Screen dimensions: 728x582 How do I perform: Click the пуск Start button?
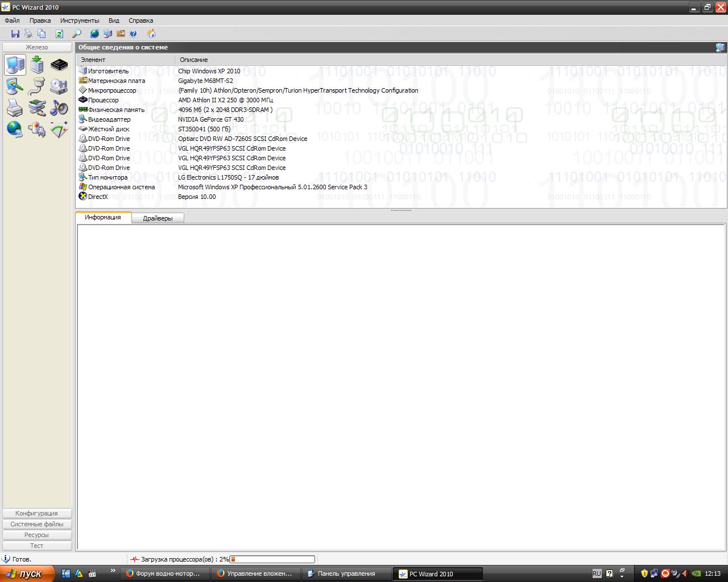tap(27, 573)
